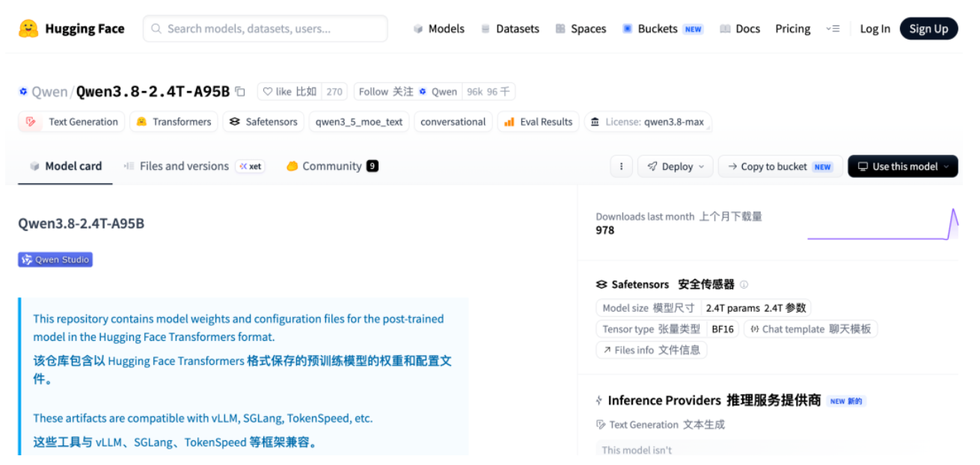Viewport: 980px width, 465px height.
Task: Click the Use this model monitor icon
Action: click(863, 166)
